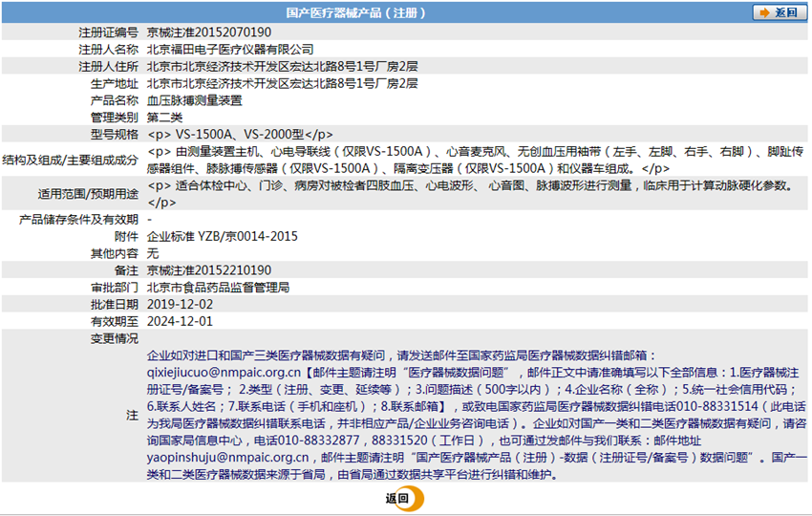Click the bottom 返回 button with orange circle
812x516 pixels.
point(404,499)
